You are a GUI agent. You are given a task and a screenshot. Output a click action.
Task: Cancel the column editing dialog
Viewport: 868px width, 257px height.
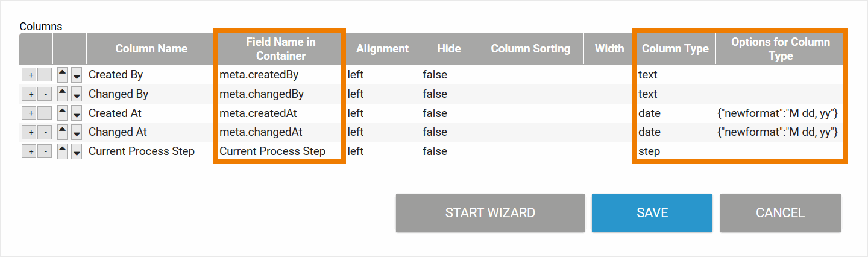[x=780, y=212]
